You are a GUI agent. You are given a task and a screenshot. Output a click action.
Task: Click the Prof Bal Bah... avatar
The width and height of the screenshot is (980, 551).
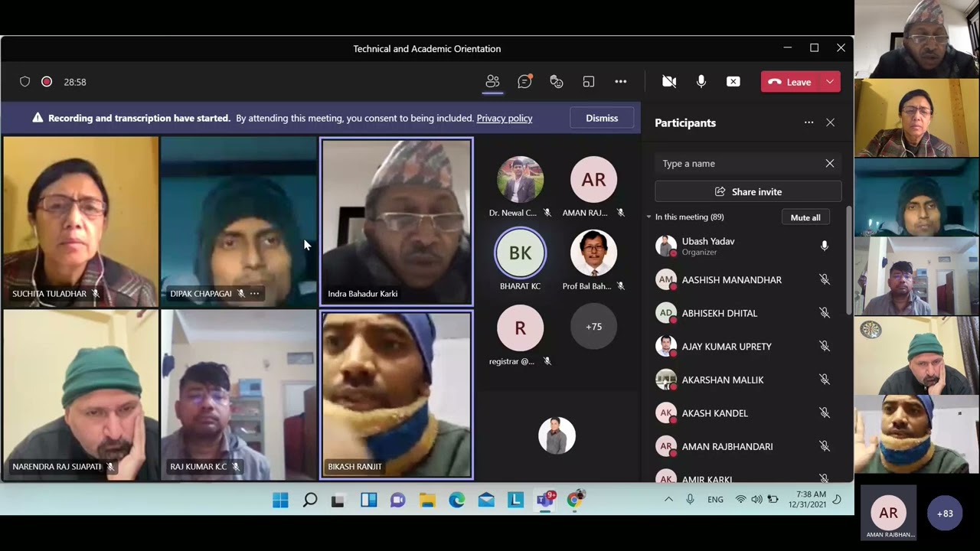pos(593,253)
